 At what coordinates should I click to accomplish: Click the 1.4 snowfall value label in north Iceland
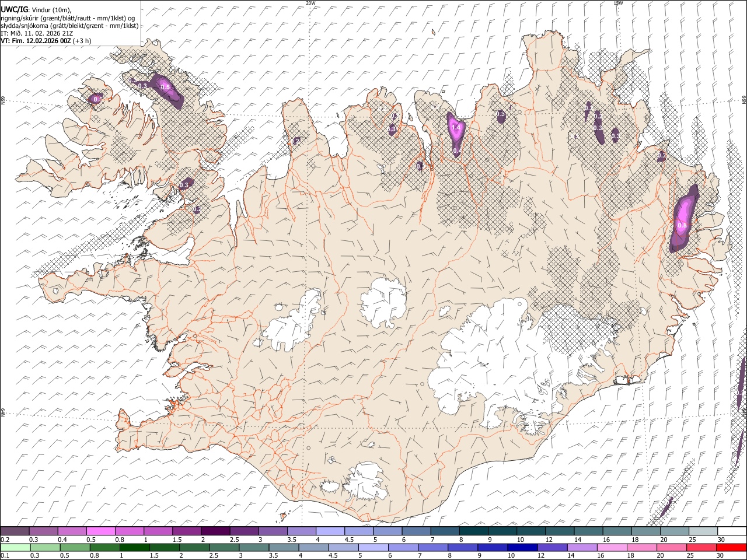click(x=456, y=127)
